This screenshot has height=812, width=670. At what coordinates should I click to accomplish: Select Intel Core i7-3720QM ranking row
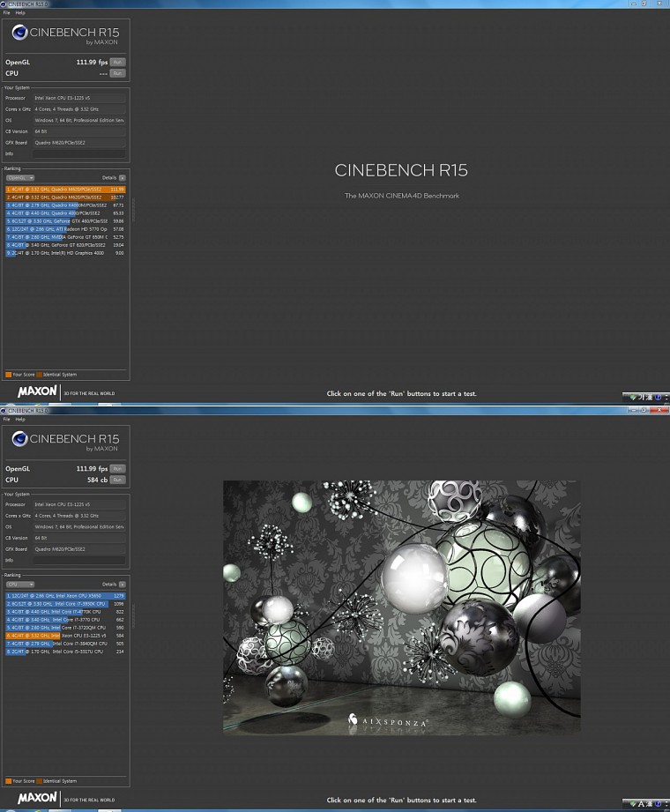click(65, 628)
